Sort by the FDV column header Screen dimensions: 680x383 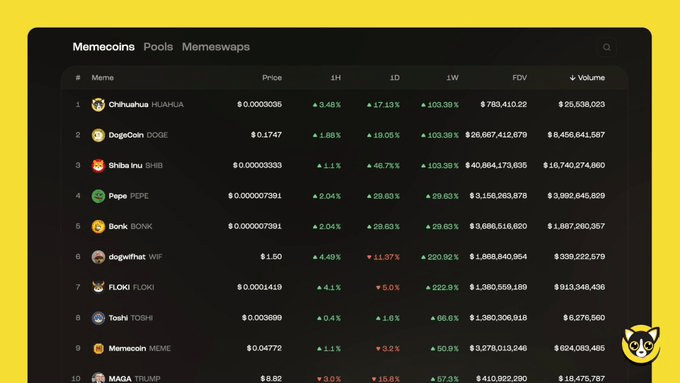(519, 78)
